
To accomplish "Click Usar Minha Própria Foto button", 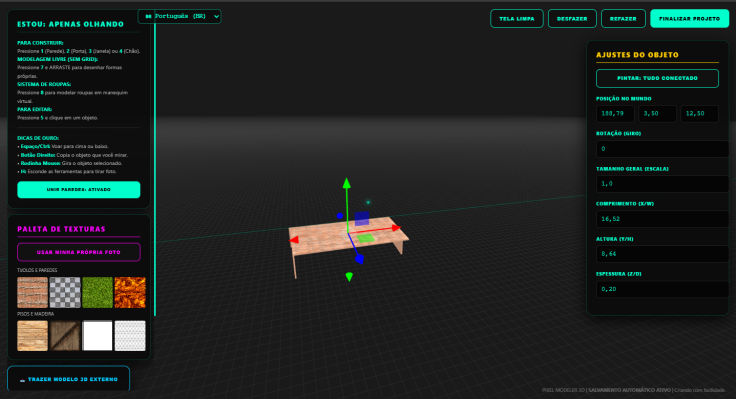I will pyautogui.click(x=79, y=252).
